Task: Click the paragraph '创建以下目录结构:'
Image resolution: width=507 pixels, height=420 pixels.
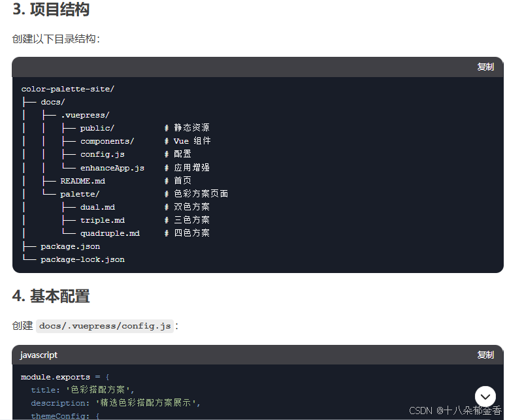Action: [x=56, y=39]
